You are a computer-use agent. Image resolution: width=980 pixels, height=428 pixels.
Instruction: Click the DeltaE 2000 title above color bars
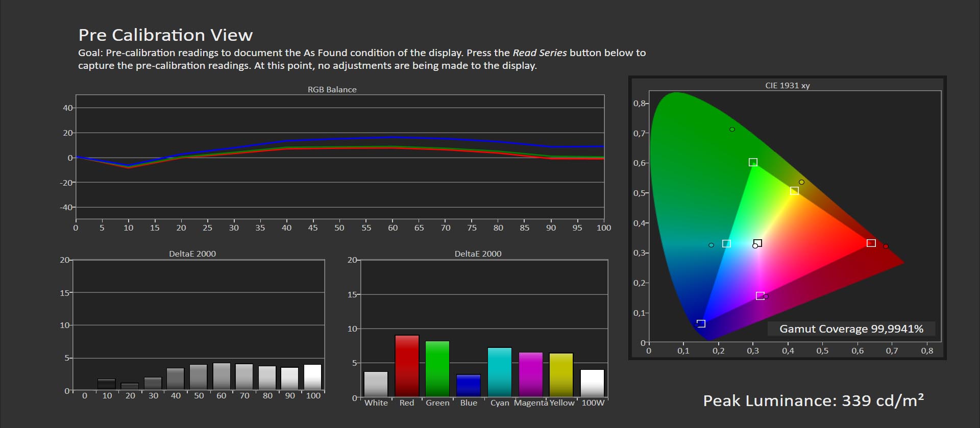[478, 254]
